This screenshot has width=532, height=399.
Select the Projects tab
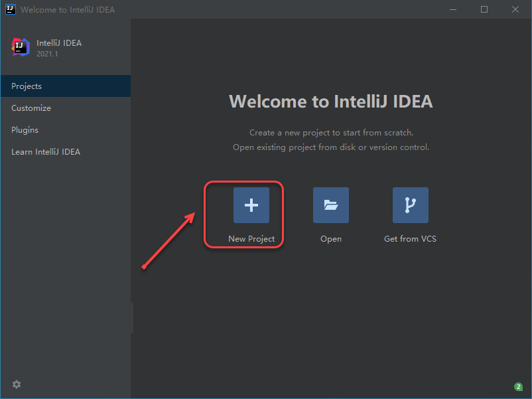coord(66,86)
